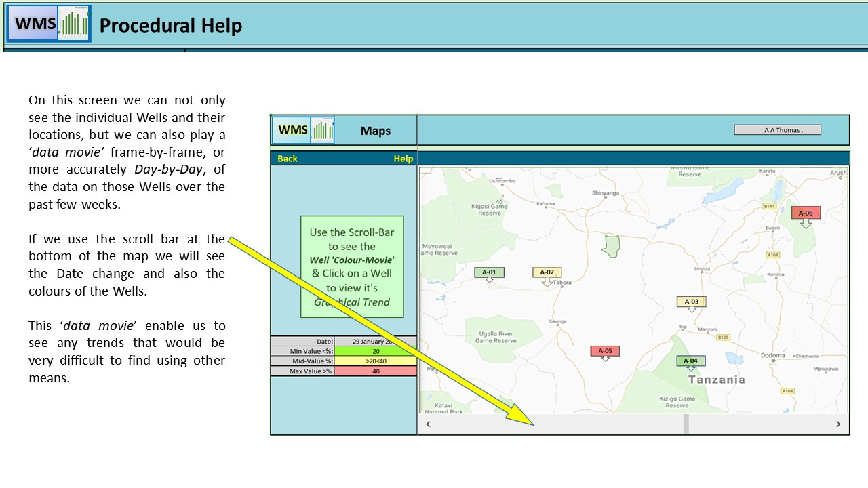Click the WMS logo in top header
The image size is (868, 488).
pos(32,24)
